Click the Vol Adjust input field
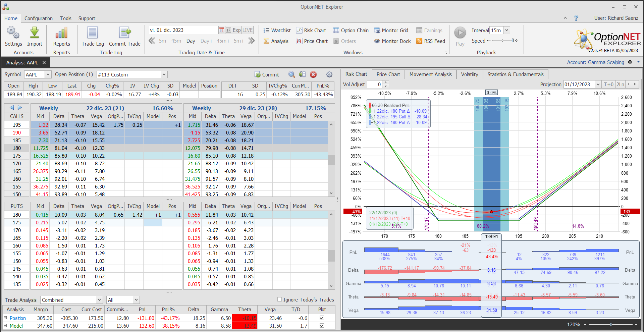Viewport: 644px width, 332px height. 375,85
